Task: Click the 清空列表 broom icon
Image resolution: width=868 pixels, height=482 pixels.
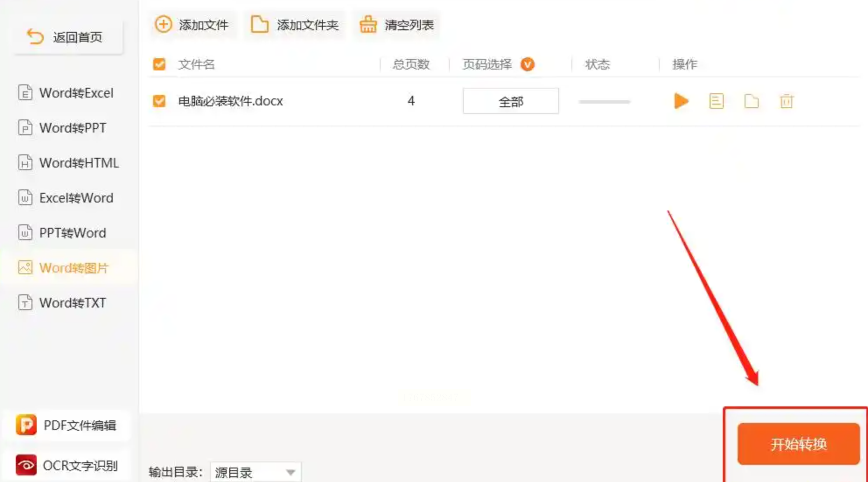Action: 368,24
